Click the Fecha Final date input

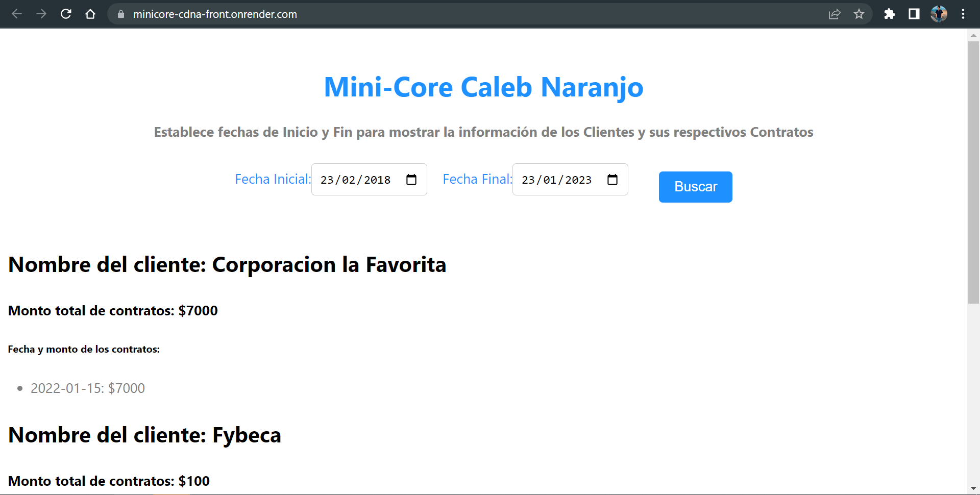point(556,179)
